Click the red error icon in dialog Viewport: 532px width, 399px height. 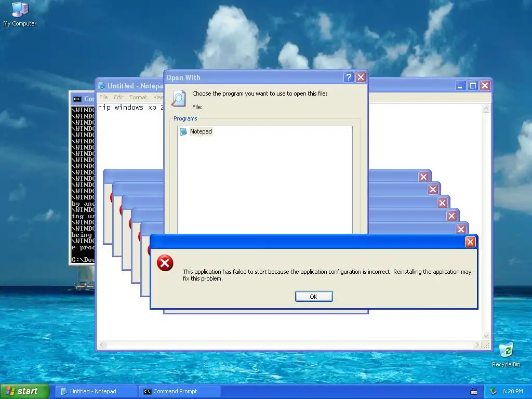165,263
